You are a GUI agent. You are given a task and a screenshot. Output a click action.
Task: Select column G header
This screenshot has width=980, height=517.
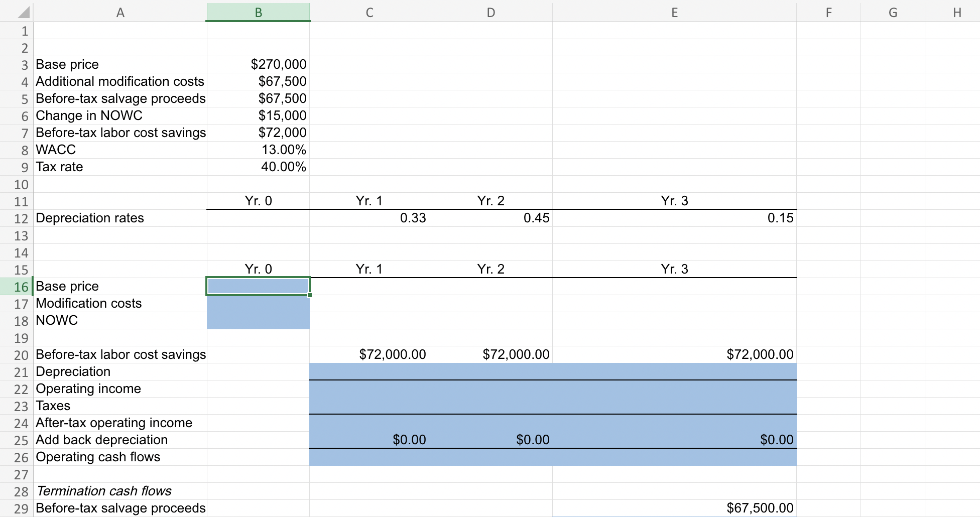[x=893, y=13]
